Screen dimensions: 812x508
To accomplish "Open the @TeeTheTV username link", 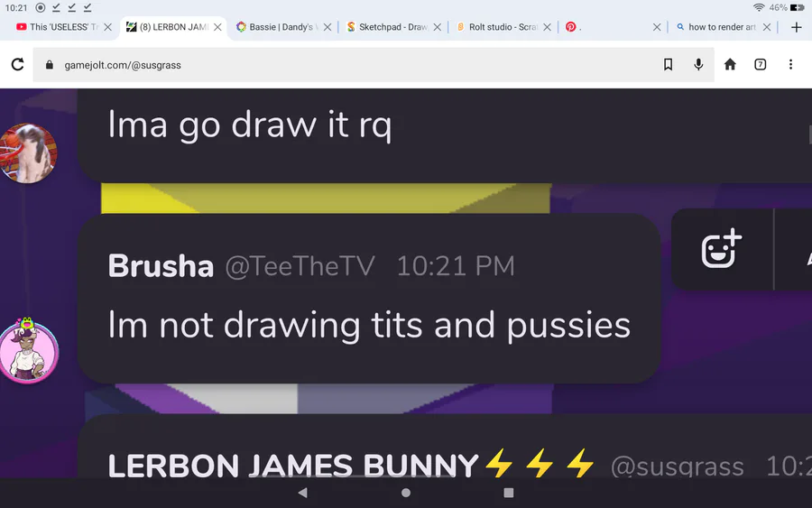I will coord(300,266).
